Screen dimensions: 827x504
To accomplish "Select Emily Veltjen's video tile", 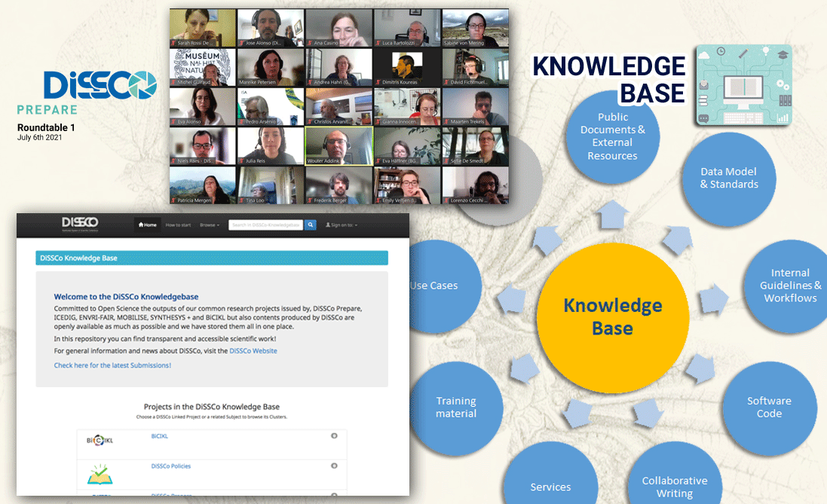I will click(407, 185).
